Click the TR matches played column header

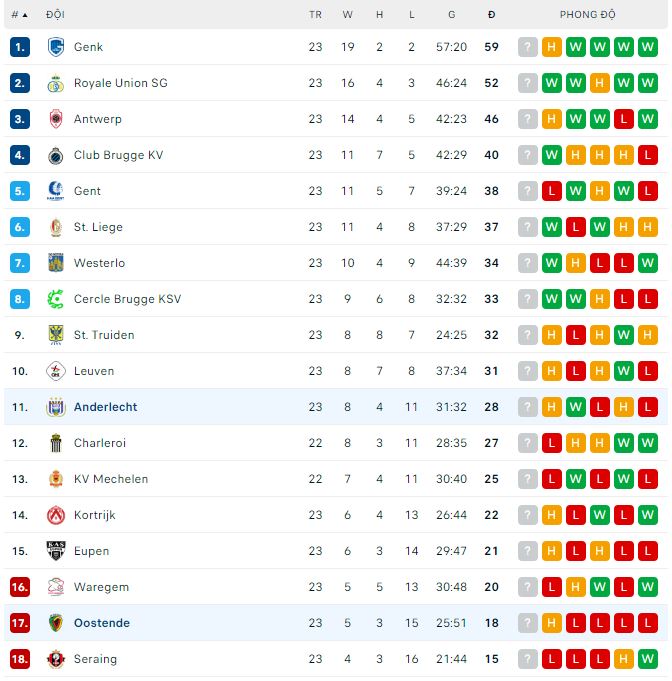click(316, 15)
